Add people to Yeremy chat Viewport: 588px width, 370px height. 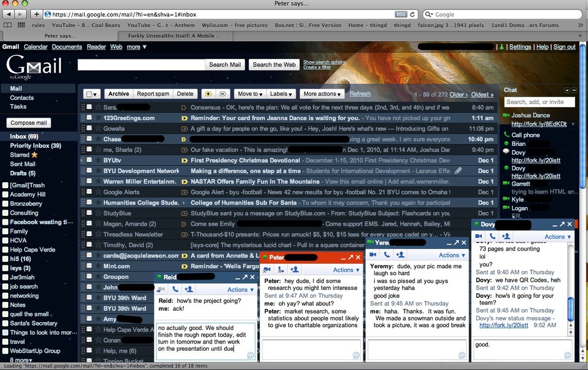coord(400,255)
